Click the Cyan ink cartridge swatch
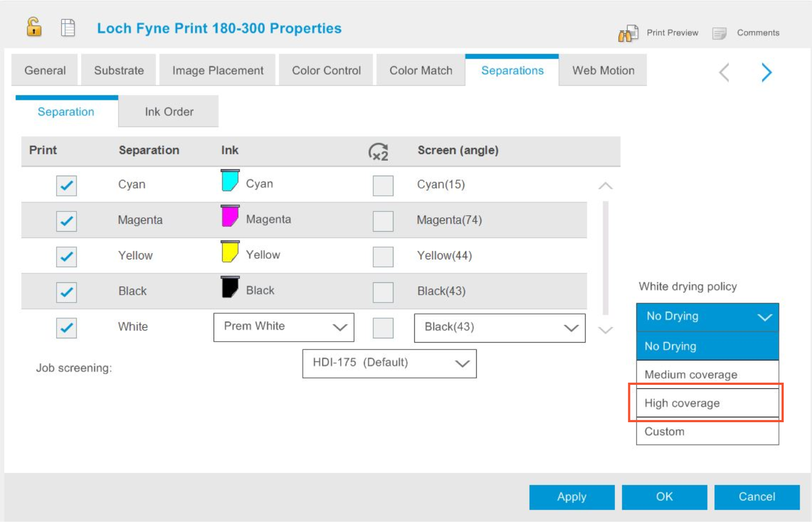The height and width of the screenshot is (522, 812). [x=230, y=181]
